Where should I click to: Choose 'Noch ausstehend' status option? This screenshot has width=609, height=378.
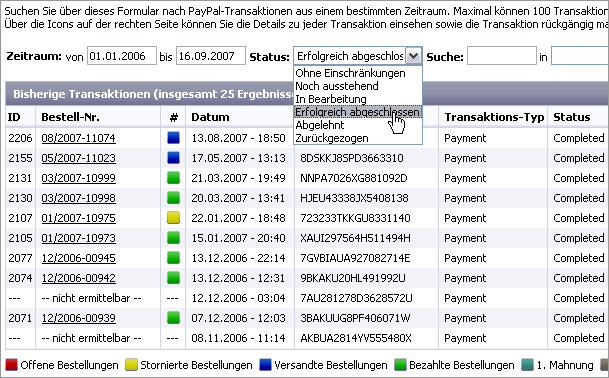coord(337,86)
